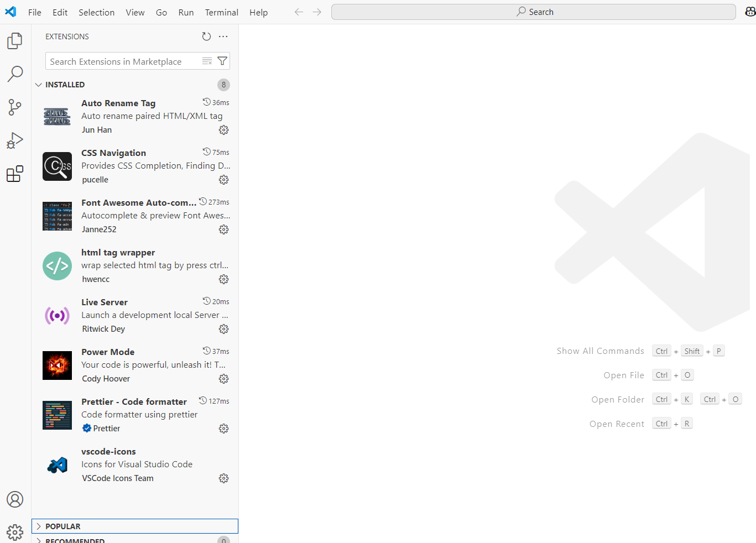
Task: Open the View menu
Action: pos(135,12)
